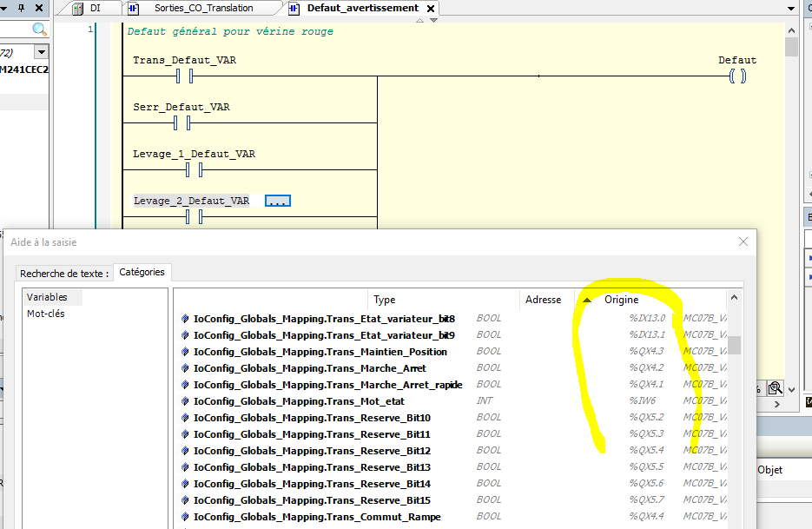812x529 pixels.
Task: Select the Catégories tab
Action: pyautogui.click(x=142, y=272)
